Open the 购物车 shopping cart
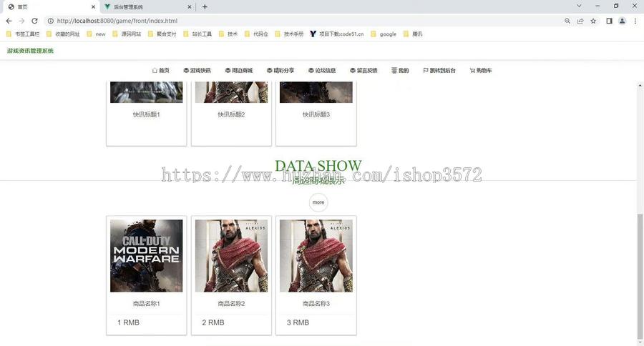 tap(481, 71)
